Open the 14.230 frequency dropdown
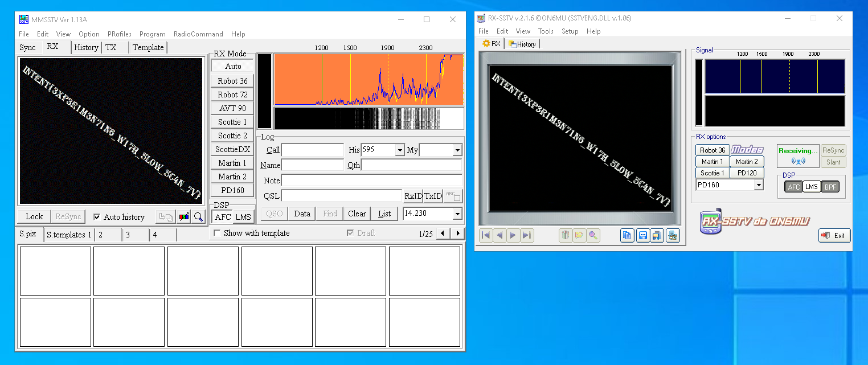868x365 pixels. click(x=457, y=214)
